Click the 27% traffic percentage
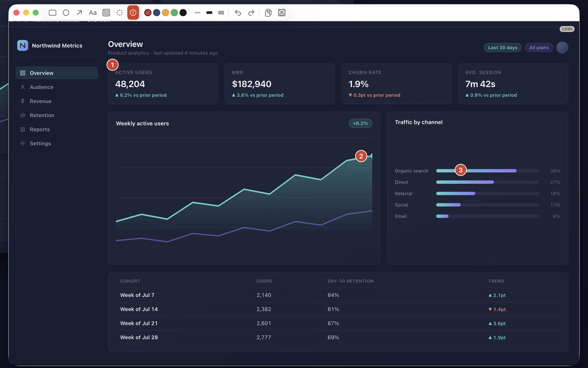 555,182
